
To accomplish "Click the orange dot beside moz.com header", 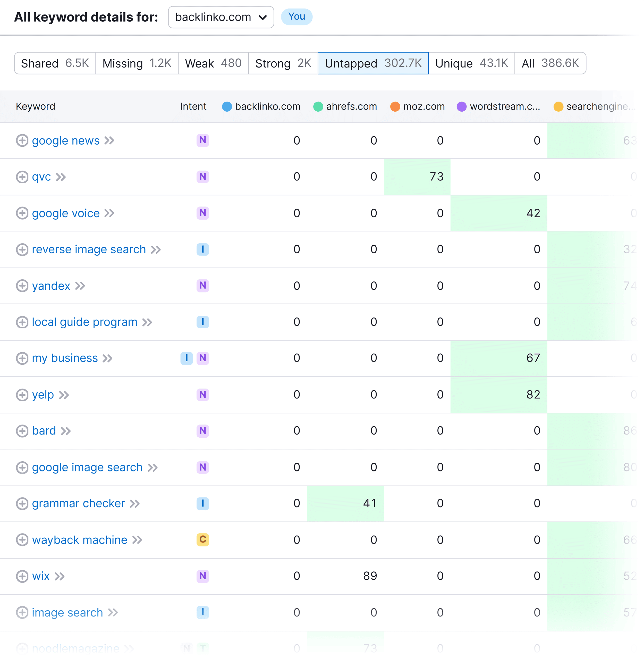I will click(395, 107).
